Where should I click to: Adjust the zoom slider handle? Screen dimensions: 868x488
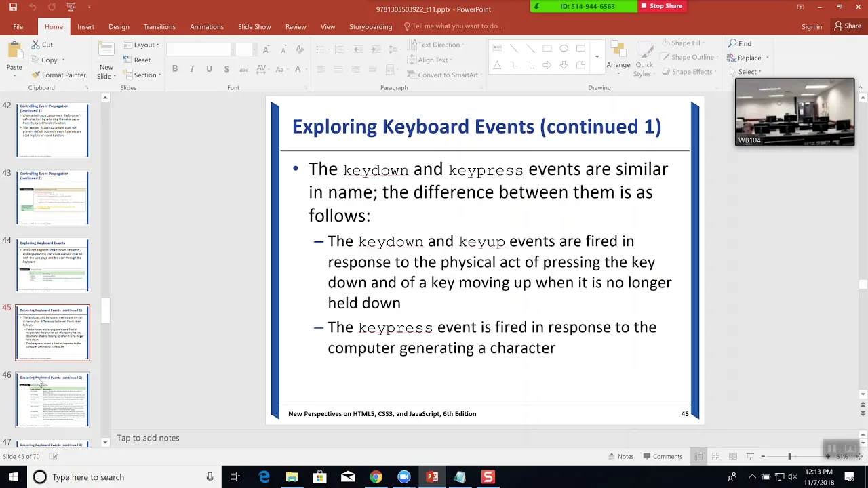[789, 456]
